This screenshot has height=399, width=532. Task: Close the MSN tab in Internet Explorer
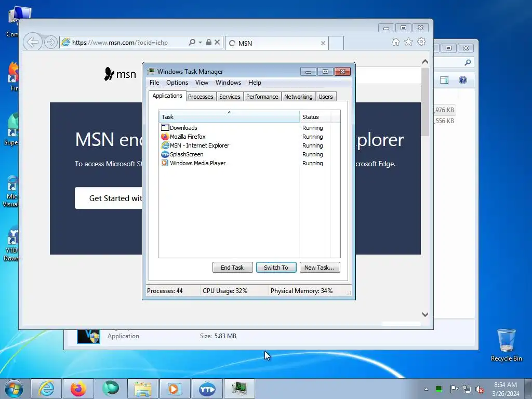pos(323,43)
